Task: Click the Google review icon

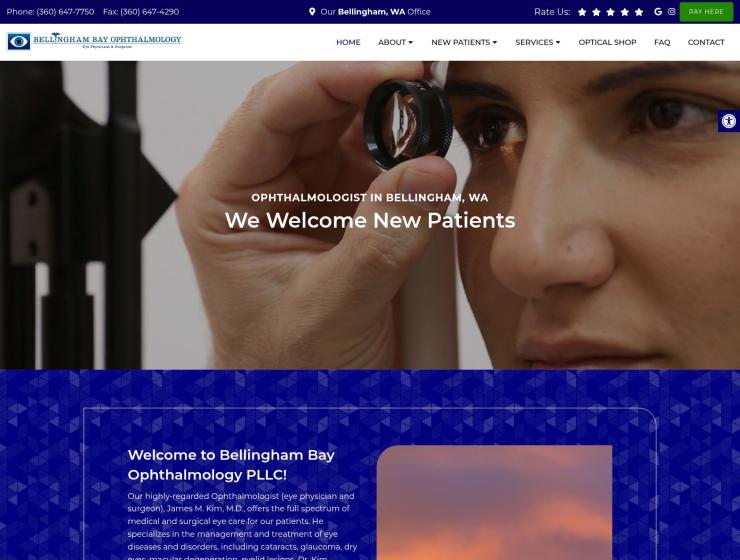Action: pos(658,12)
